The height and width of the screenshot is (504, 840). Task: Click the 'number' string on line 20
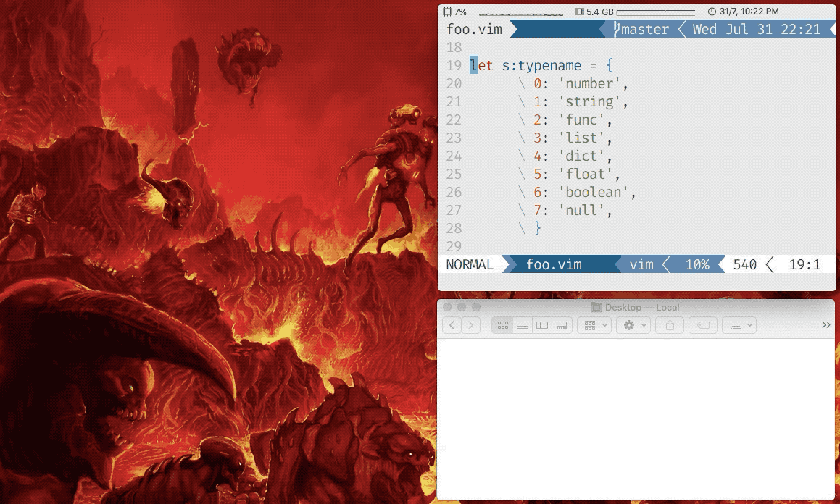tap(589, 83)
